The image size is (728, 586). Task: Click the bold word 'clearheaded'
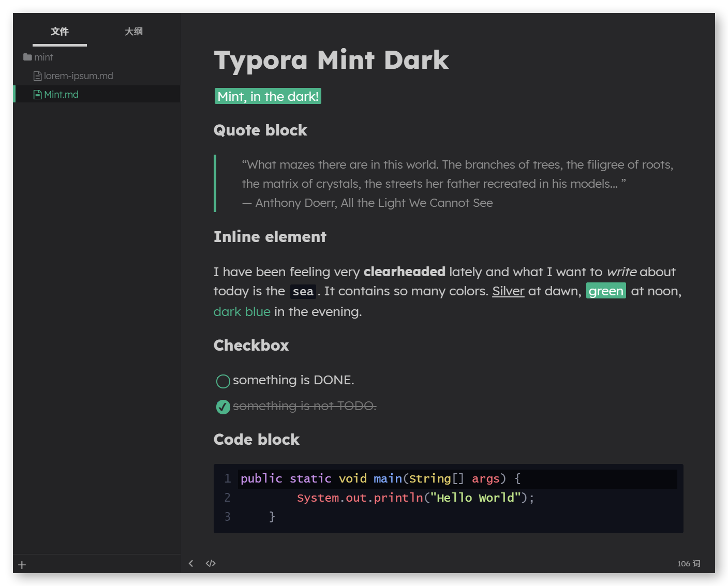[x=405, y=272]
